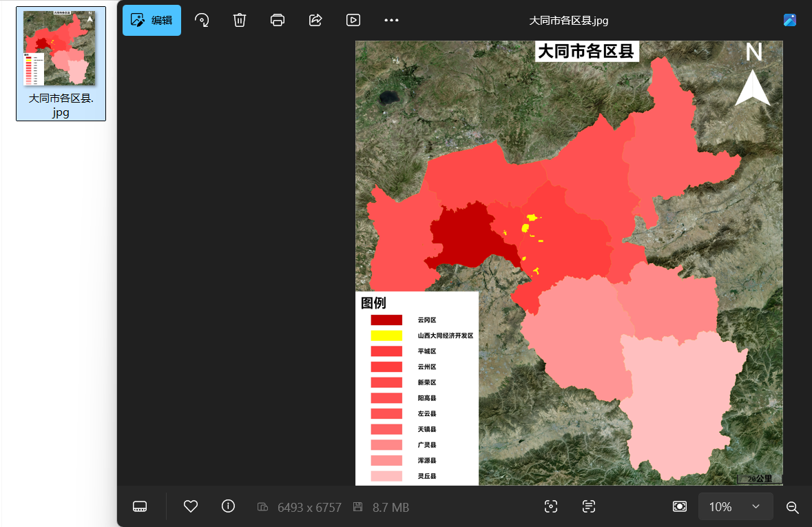Rotate the image with the rotate icon
The width and height of the screenshot is (812, 527).
click(x=202, y=20)
